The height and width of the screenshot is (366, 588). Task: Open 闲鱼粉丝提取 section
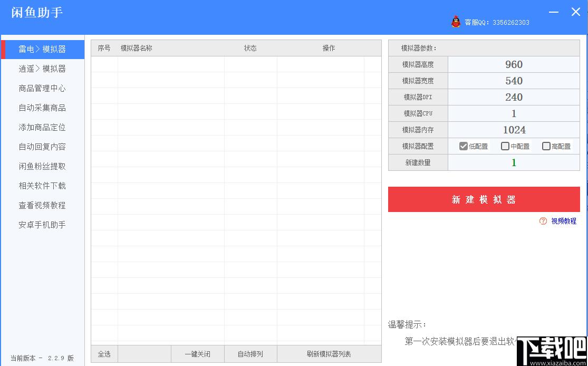pyautogui.click(x=43, y=166)
